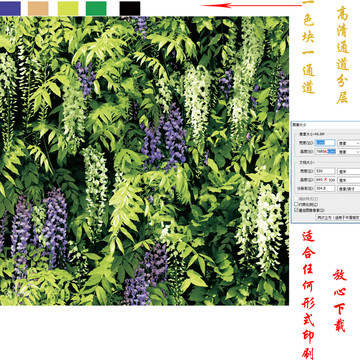Pick the yellow-green color block
Viewport: 360px width, 360px height.
(x=68, y=8)
